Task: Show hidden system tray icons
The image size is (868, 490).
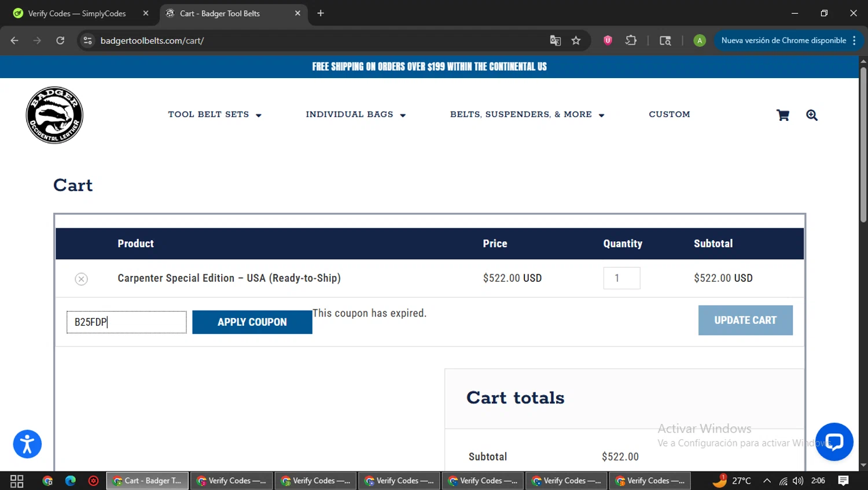Action: [767, 481]
